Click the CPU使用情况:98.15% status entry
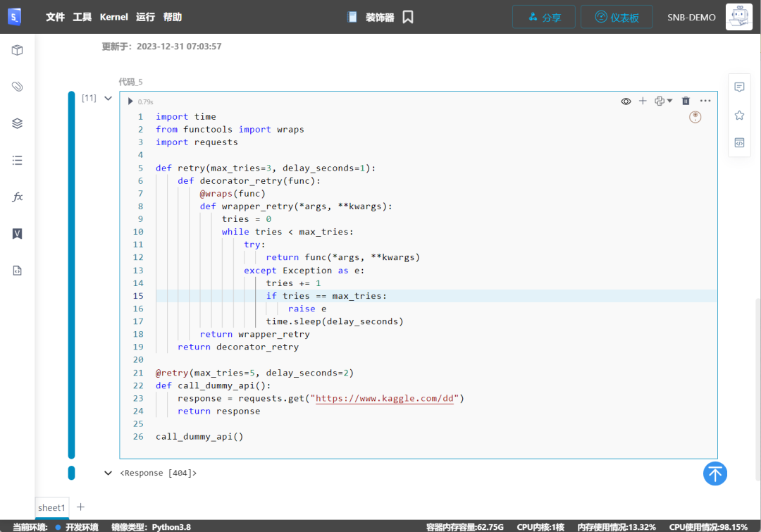 pyautogui.click(x=708, y=526)
